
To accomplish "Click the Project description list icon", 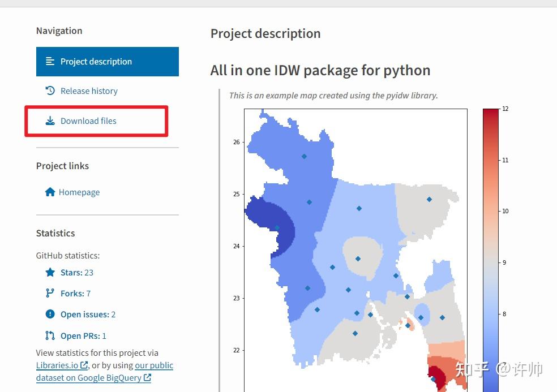I will click(49, 61).
